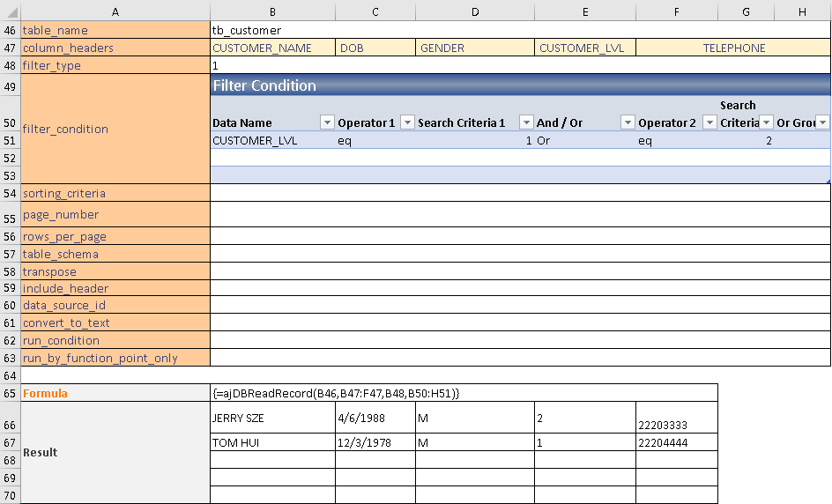
Task: Click row 65 header
Action: (10, 393)
